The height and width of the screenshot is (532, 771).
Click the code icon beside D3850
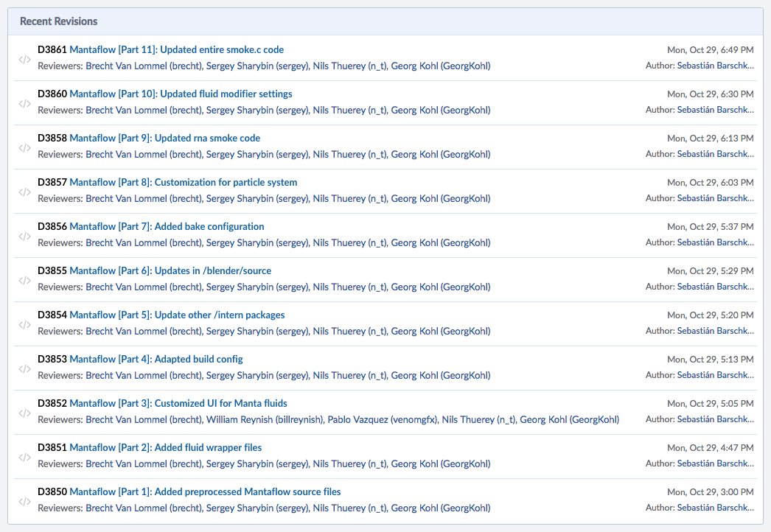[24, 502]
